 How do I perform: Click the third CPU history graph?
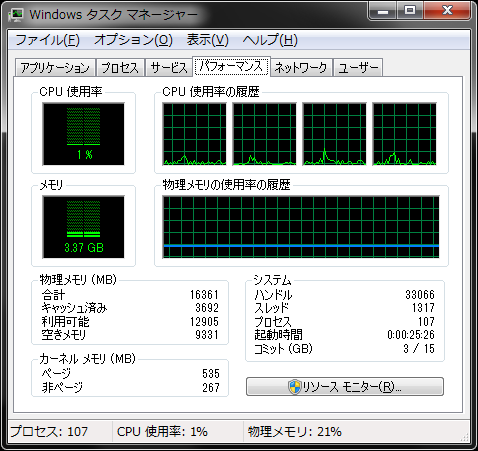334,134
